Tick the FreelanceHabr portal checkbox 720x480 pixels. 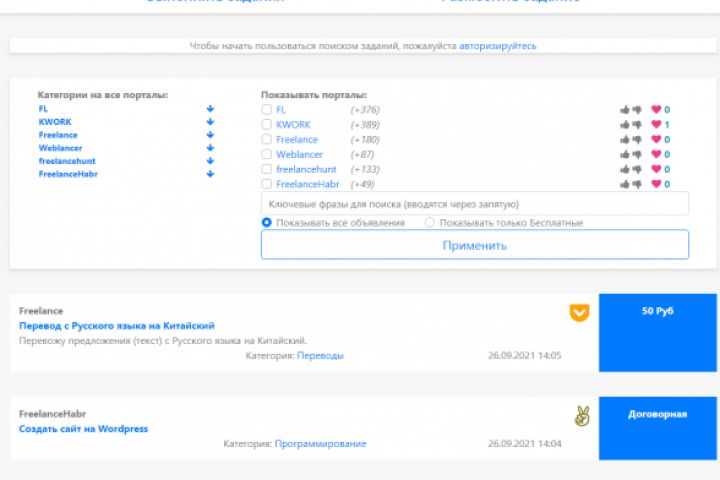point(266,184)
